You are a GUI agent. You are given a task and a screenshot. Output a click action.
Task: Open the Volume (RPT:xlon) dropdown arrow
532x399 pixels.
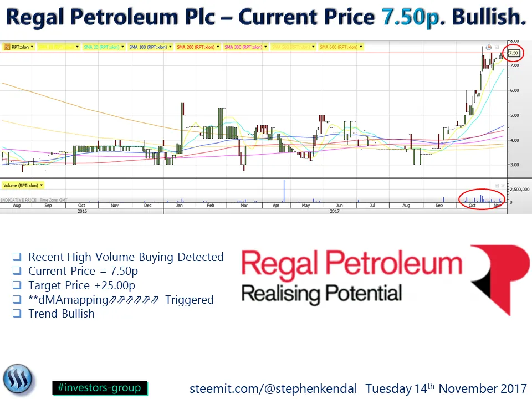coord(42,185)
